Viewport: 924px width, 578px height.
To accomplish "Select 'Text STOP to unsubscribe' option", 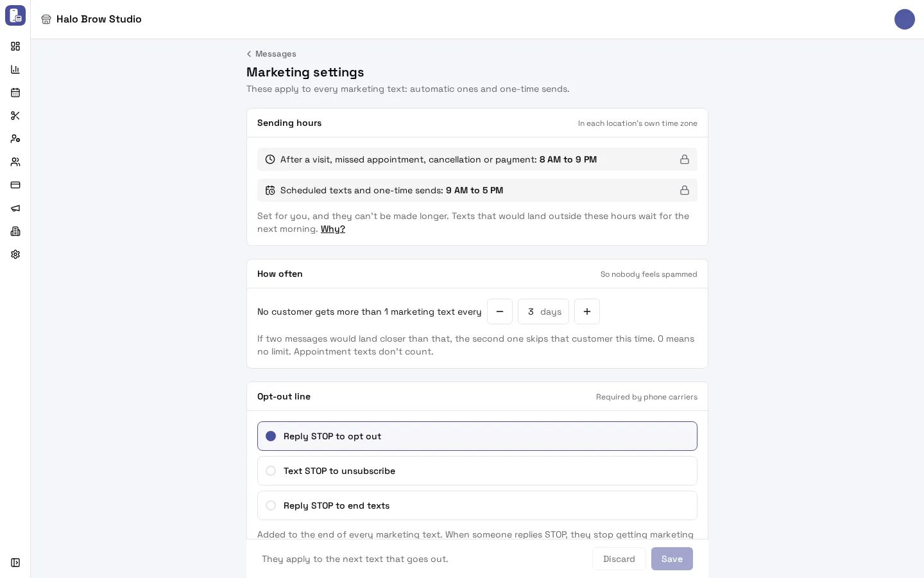I will point(477,471).
